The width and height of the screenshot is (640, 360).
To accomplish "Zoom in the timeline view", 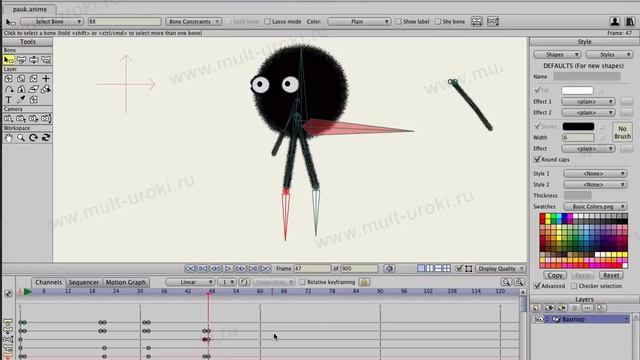I will [519, 282].
